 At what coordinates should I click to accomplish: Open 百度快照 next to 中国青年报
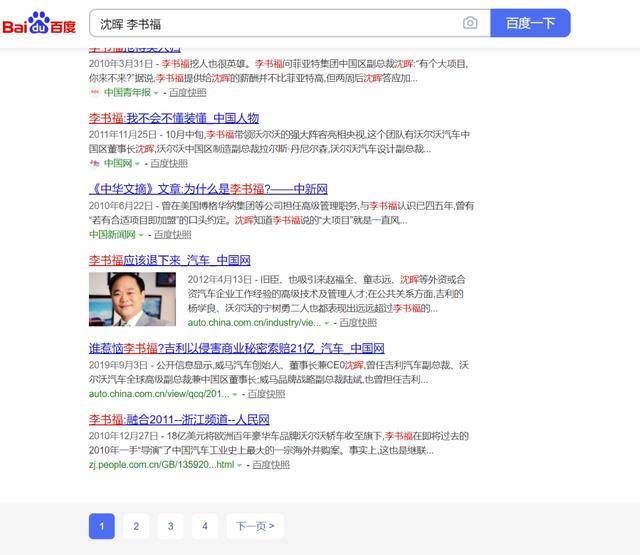point(187,93)
